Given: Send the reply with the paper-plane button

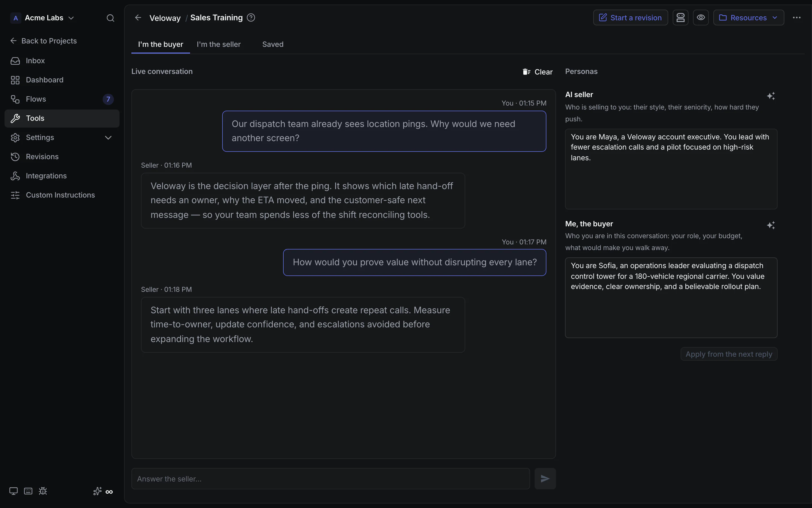Looking at the screenshot, I should point(545,478).
